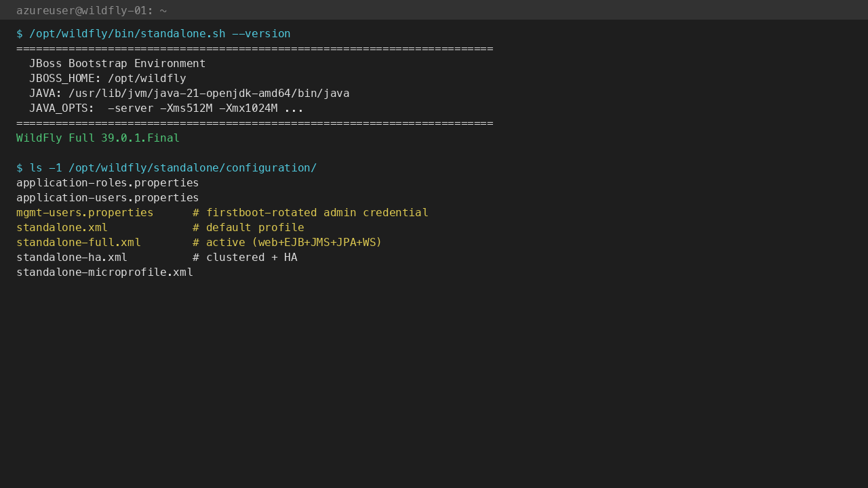
Task: Click the ls -1 configuration command
Action: click(x=167, y=168)
